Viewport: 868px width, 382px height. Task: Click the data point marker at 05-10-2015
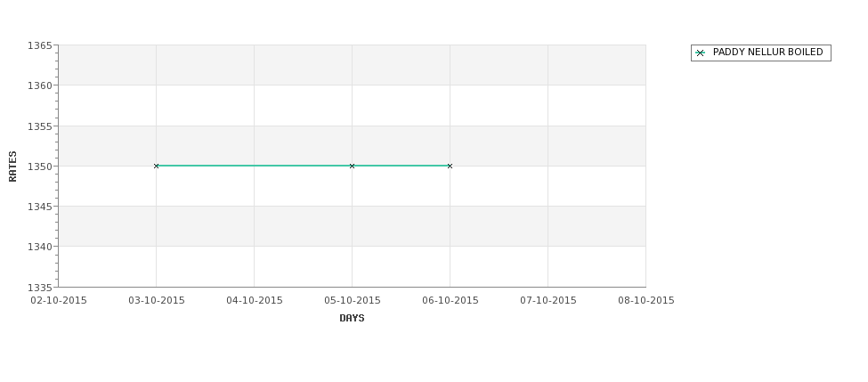pyautogui.click(x=352, y=166)
